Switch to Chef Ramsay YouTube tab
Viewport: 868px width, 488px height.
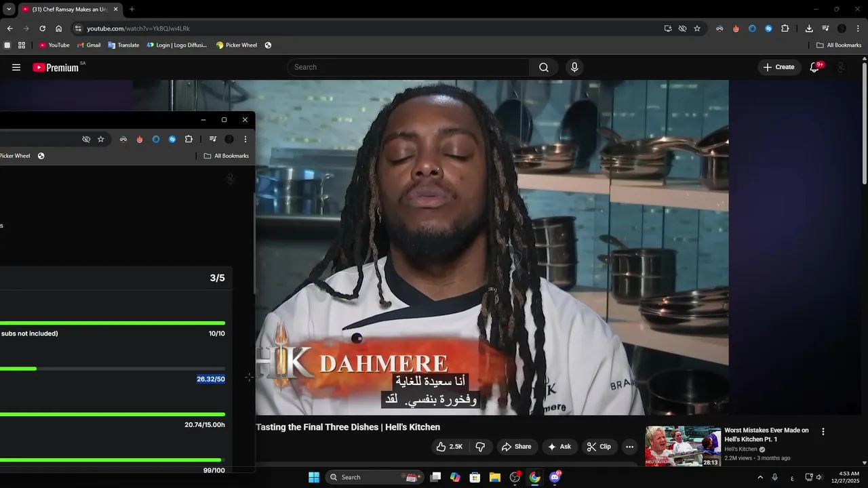coord(69,9)
